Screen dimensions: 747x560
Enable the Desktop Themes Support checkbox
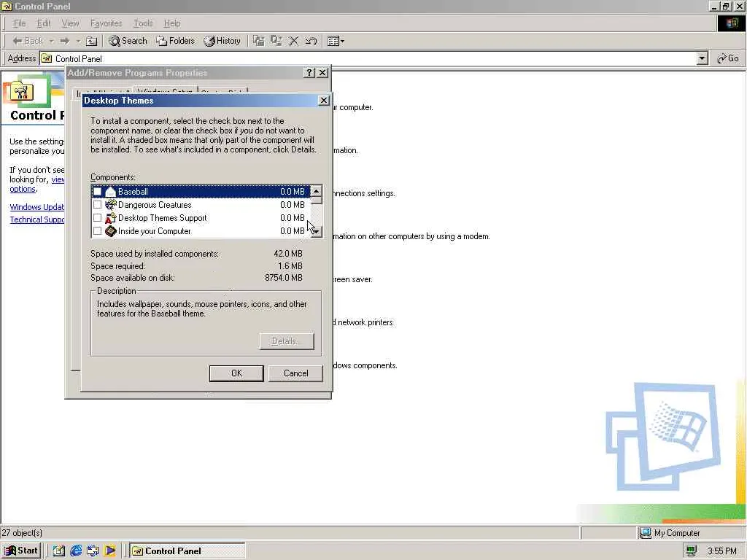[x=97, y=217]
